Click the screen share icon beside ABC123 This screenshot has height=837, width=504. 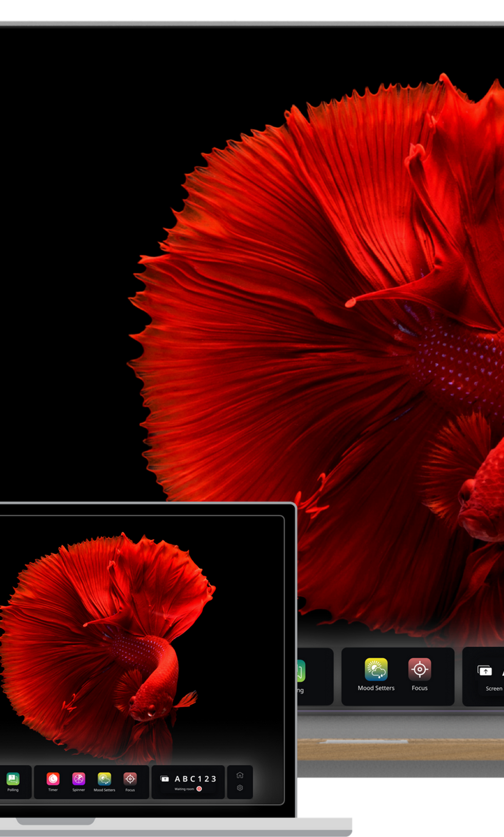pyautogui.click(x=165, y=779)
